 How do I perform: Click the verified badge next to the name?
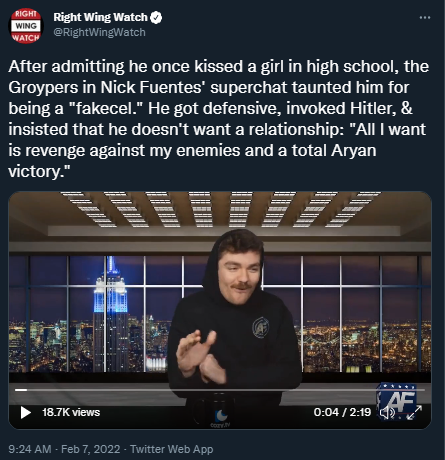click(x=156, y=17)
